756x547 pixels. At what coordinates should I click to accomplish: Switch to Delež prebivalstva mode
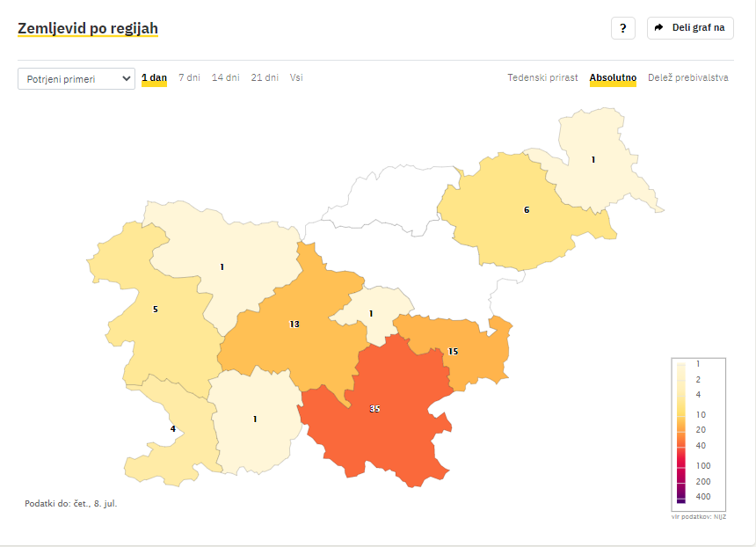click(x=687, y=77)
